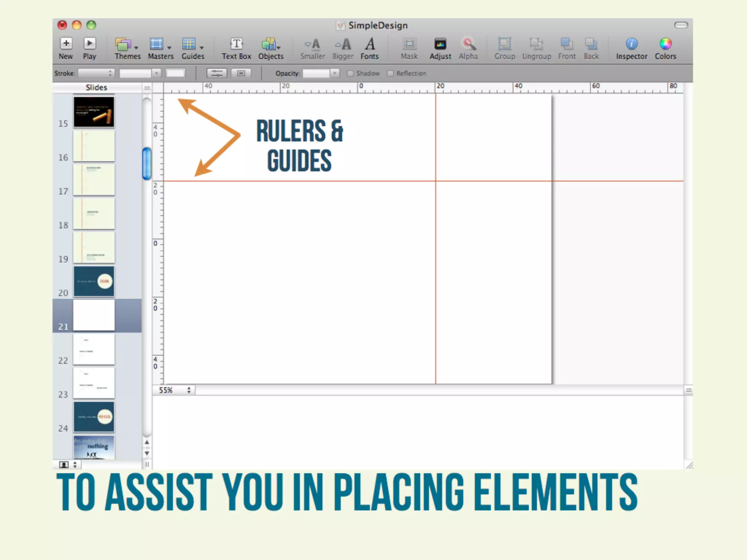Select slide 20 thumbnail in navigator
The height and width of the screenshot is (560, 747).
[94, 281]
